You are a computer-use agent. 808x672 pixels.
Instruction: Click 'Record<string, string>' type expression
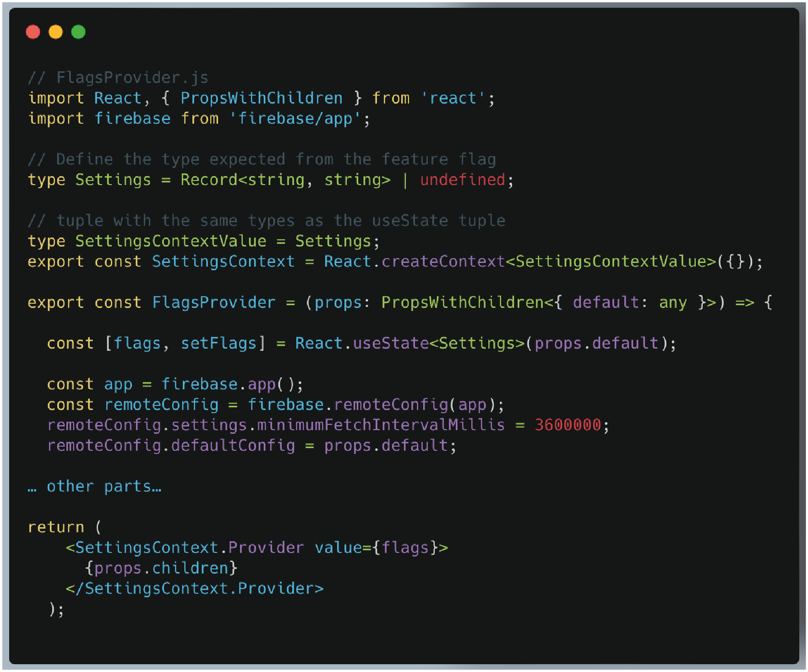(x=286, y=180)
